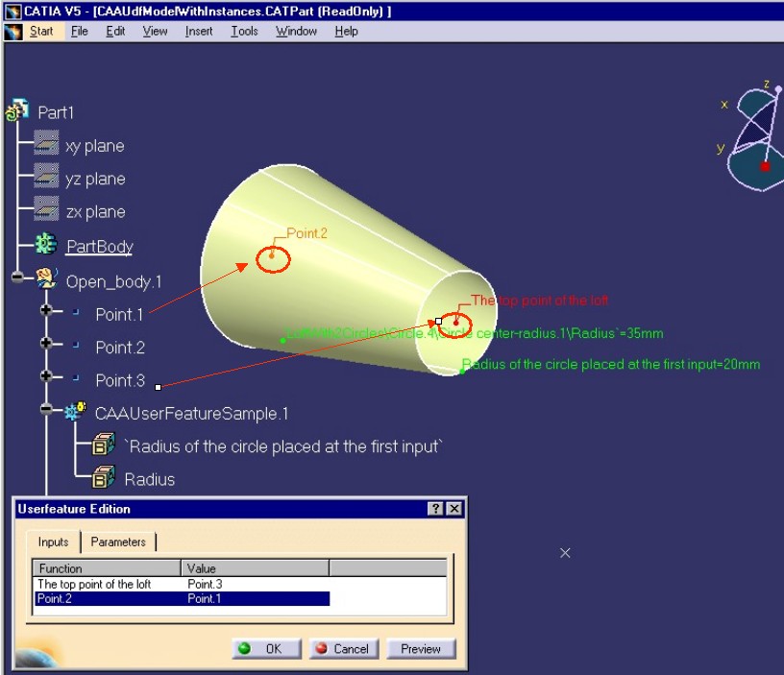Click the CAAUserFeatureSample.1 feature icon

(x=75, y=411)
